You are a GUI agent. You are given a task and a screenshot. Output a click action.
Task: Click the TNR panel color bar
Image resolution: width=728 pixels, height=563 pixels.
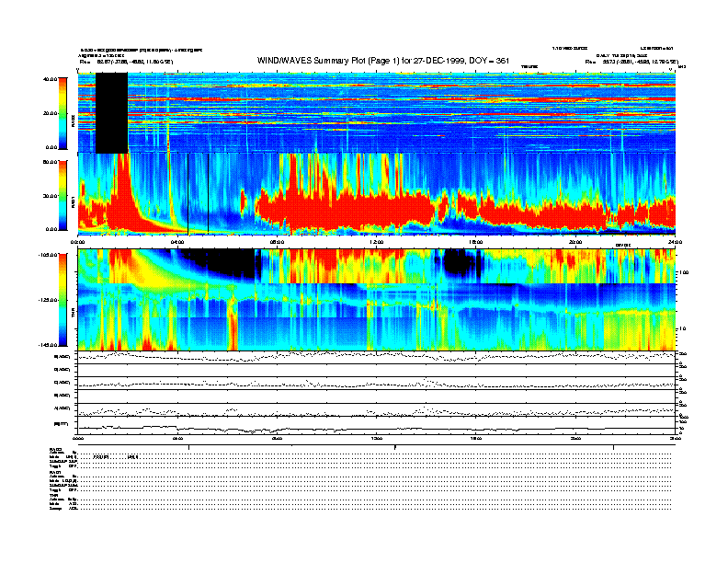point(63,300)
